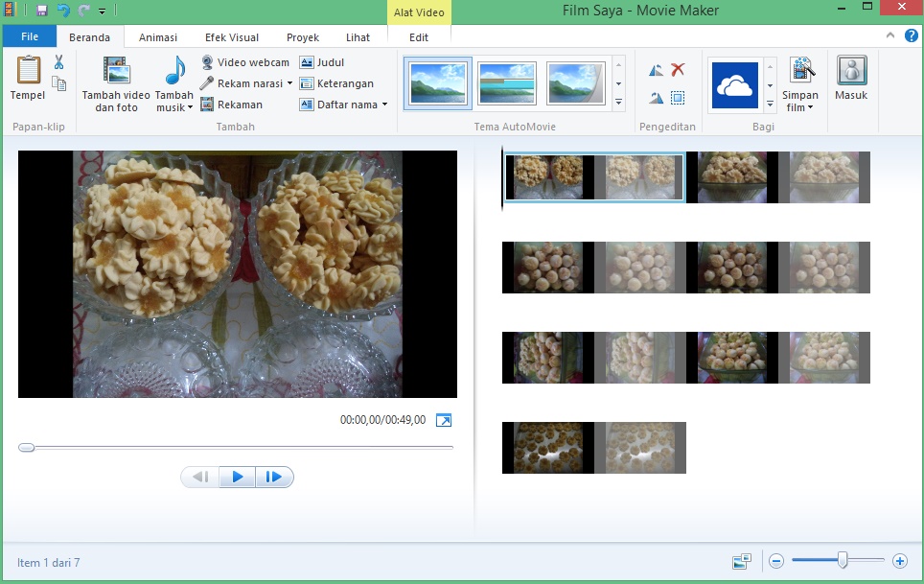The width and height of the screenshot is (924, 584).
Task: Select the Beranda tab
Action: click(89, 37)
